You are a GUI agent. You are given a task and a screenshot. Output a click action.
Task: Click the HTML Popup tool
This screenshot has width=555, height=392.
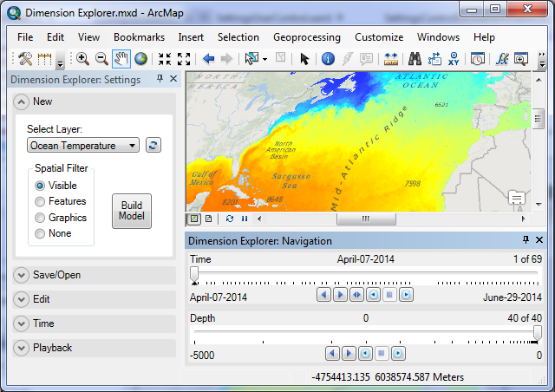click(366, 59)
